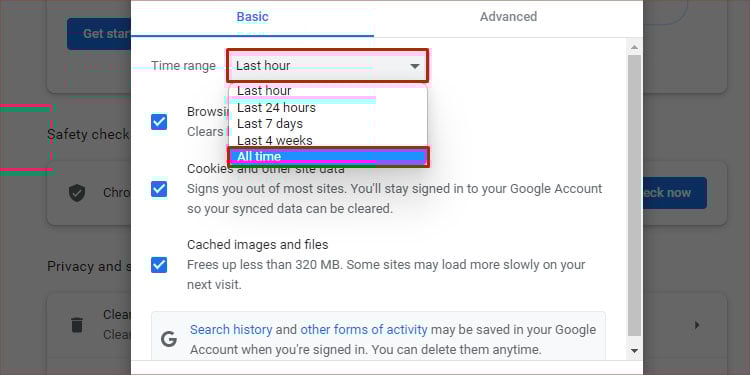The width and height of the screenshot is (750, 375).
Task: Click the trash can icon for clearing data
Action: coord(77,325)
